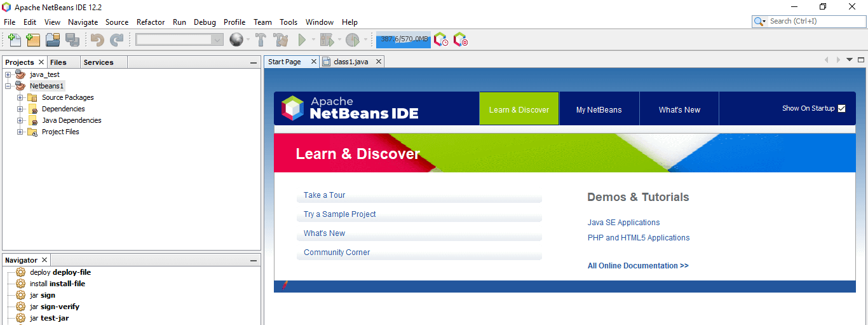Open the What's New start page tab
This screenshot has height=325, width=868.
coord(679,109)
